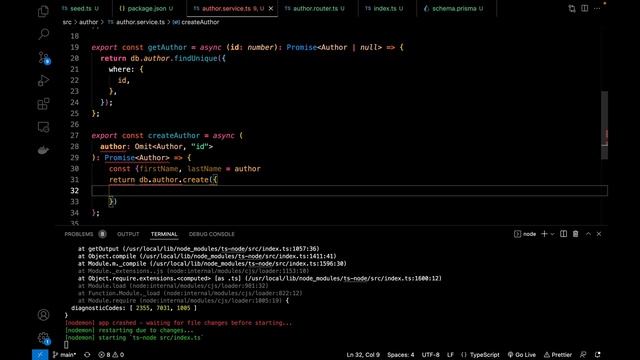This screenshot has width=640, height=360.
Task: Open the Manage settings gear
Action: (x=43, y=338)
